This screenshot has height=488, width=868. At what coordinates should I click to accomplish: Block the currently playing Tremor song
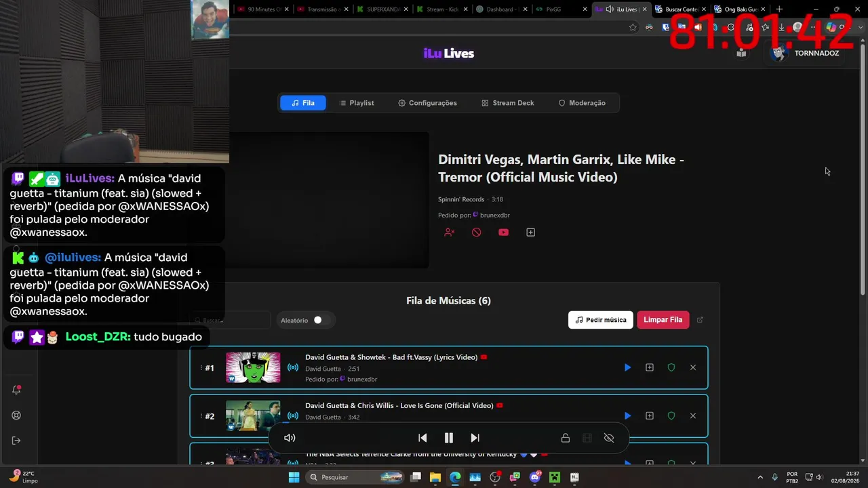pos(477,232)
